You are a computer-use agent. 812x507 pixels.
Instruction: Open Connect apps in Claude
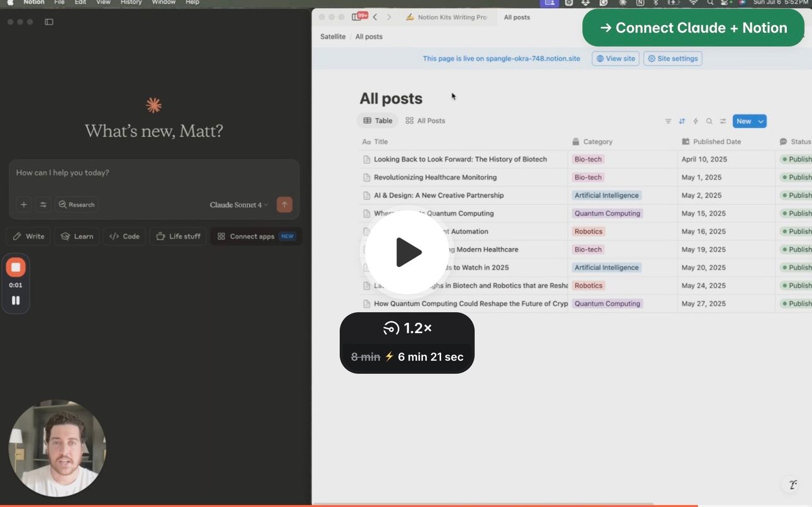click(256, 236)
